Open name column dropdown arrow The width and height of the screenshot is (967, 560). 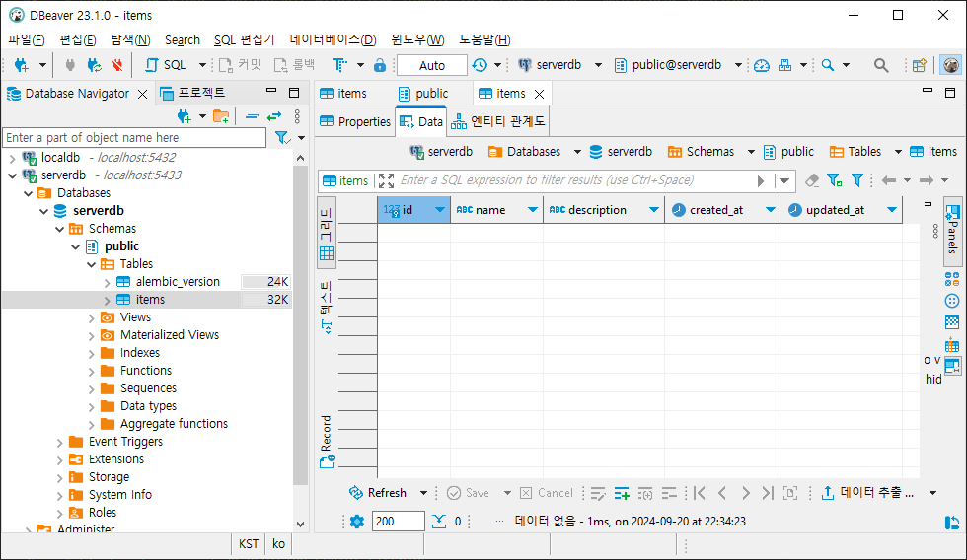(x=532, y=210)
